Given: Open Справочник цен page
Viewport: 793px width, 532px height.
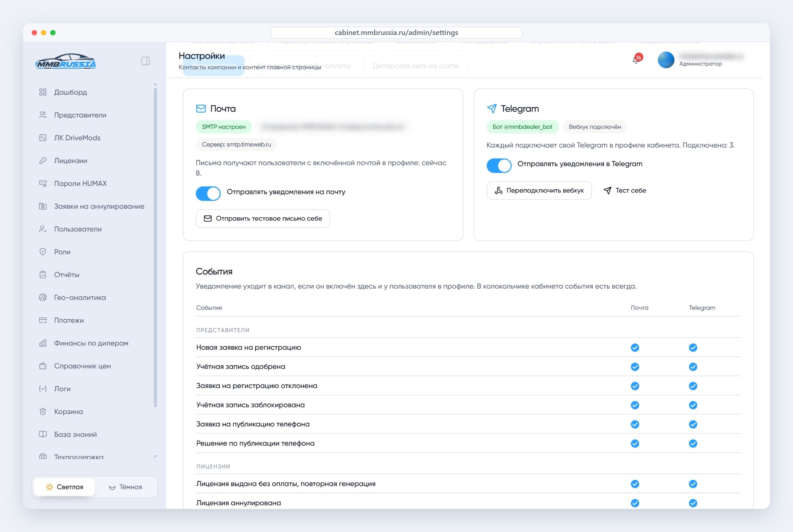Looking at the screenshot, I should [x=83, y=366].
